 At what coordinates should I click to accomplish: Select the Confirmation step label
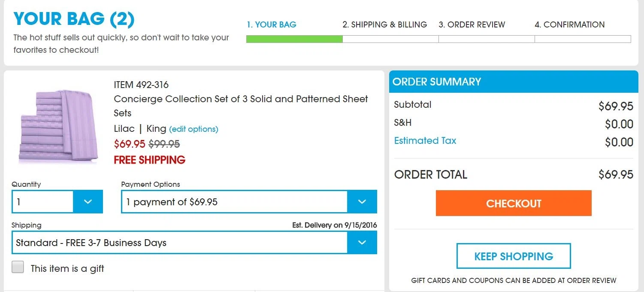pyautogui.click(x=570, y=24)
